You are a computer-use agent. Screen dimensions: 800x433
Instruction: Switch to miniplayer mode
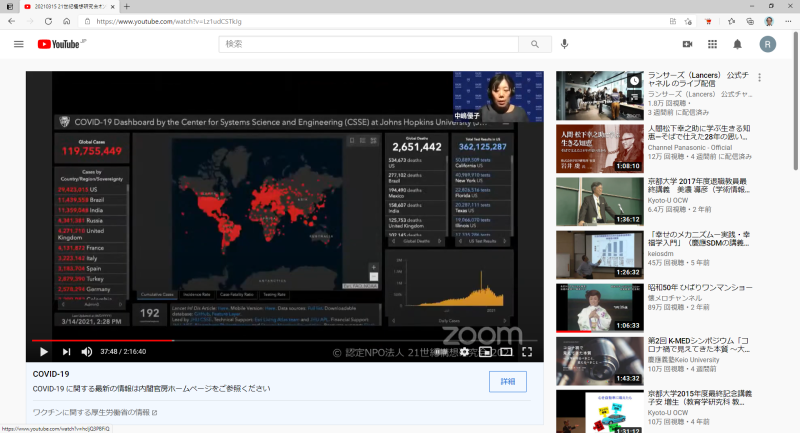coord(485,351)
